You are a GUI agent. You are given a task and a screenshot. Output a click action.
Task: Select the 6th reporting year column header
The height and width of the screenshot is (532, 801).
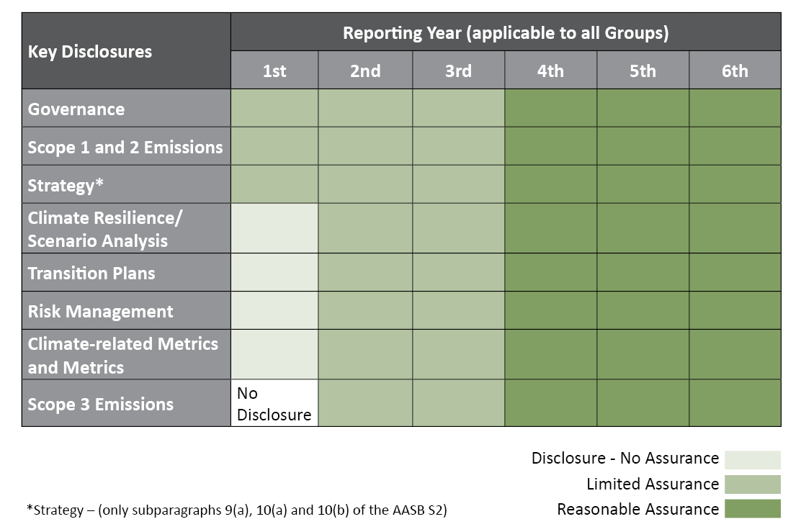click(735, 70)
